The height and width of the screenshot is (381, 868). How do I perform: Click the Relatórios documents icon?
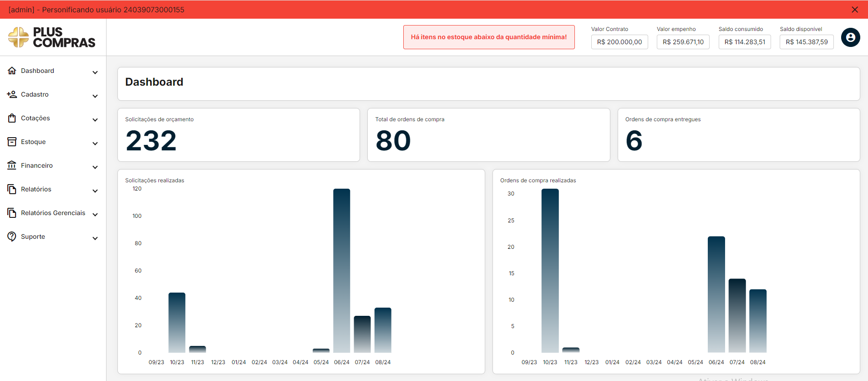point(12,189)
